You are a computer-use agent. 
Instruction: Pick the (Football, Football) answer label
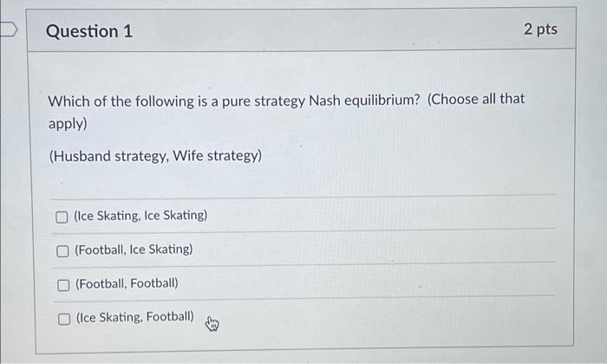[127, 283]
